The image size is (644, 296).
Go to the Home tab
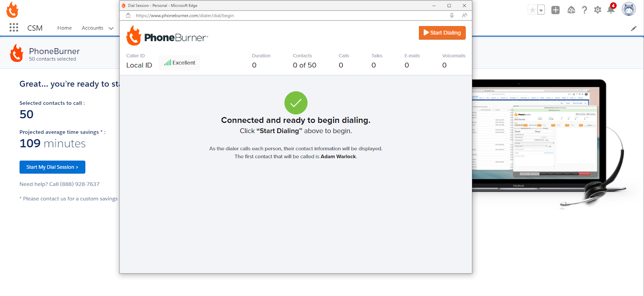coord(64,28)
